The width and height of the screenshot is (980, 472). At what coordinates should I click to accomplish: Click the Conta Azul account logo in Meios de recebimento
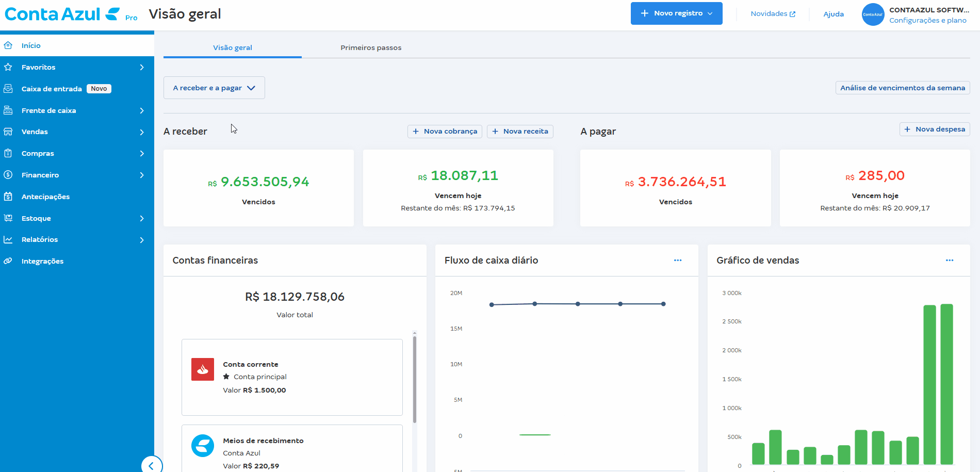tap(203, 446)
